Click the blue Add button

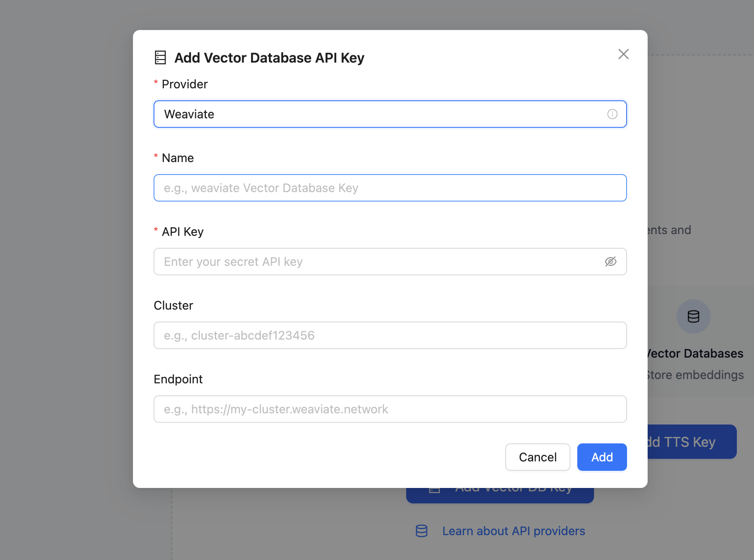(602, 457)
